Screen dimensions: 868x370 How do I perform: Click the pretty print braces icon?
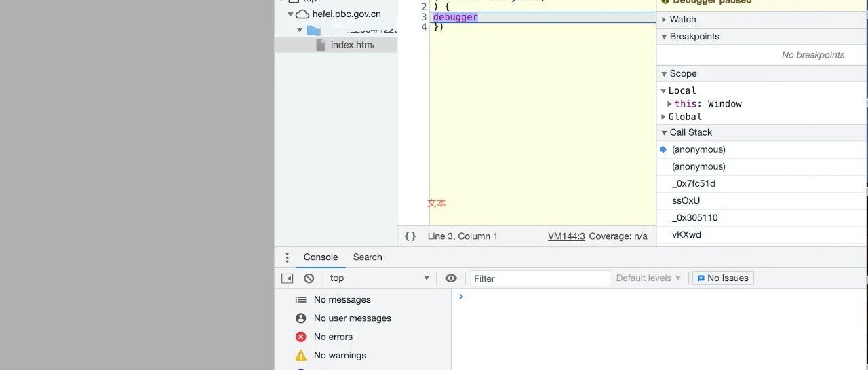pos(410,236)
